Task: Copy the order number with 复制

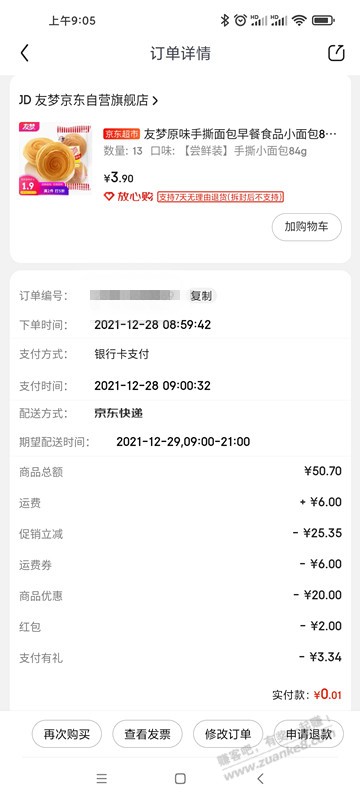Action: point(200,296)
